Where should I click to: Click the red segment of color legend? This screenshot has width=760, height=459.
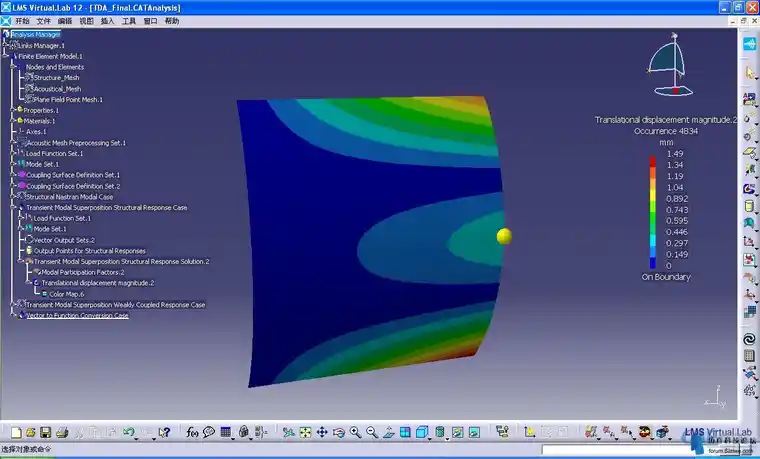point(653,161)
